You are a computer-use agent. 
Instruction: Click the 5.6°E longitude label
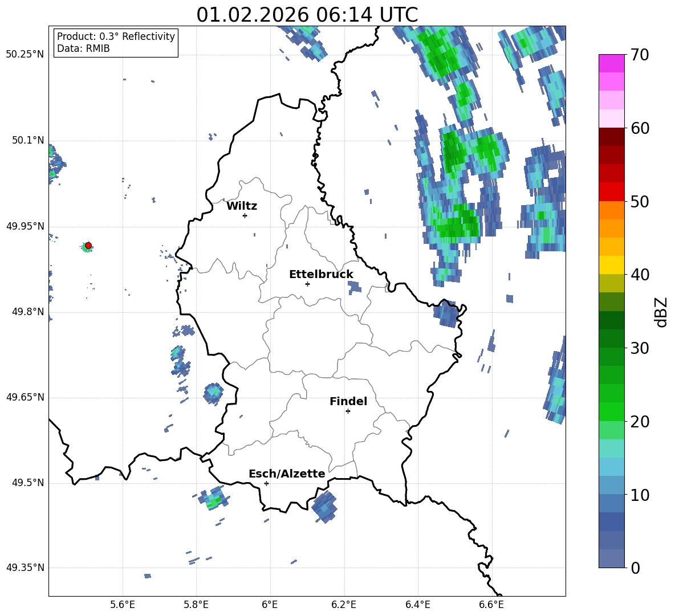coord(123,605)
